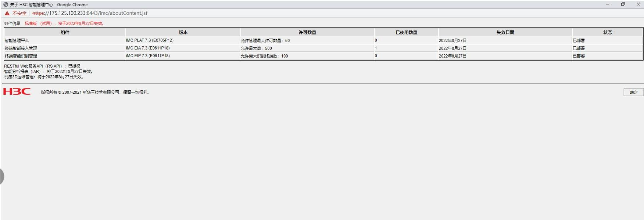Click the 智能分析报表（iAR）expiry line

pyautogui.click(x=49, y=72)
